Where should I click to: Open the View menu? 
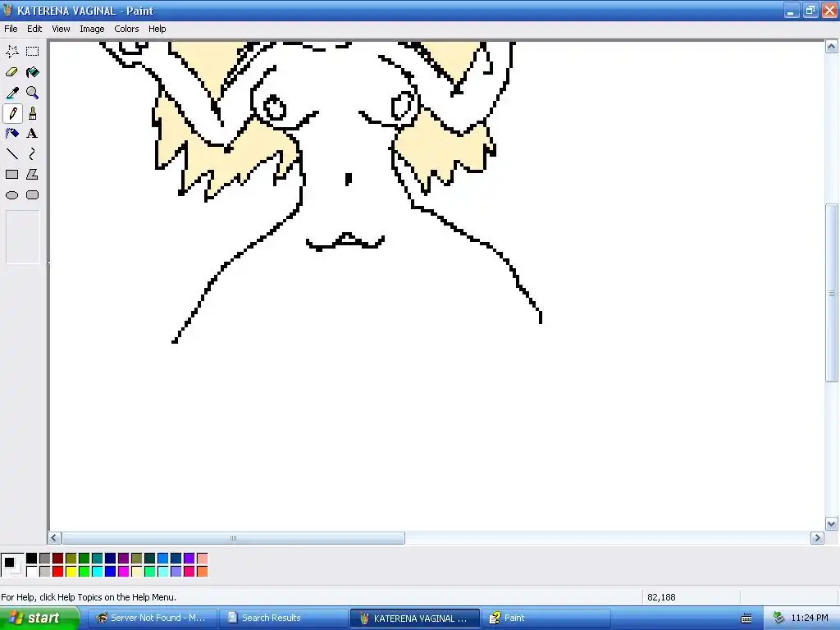pos(61,29)
